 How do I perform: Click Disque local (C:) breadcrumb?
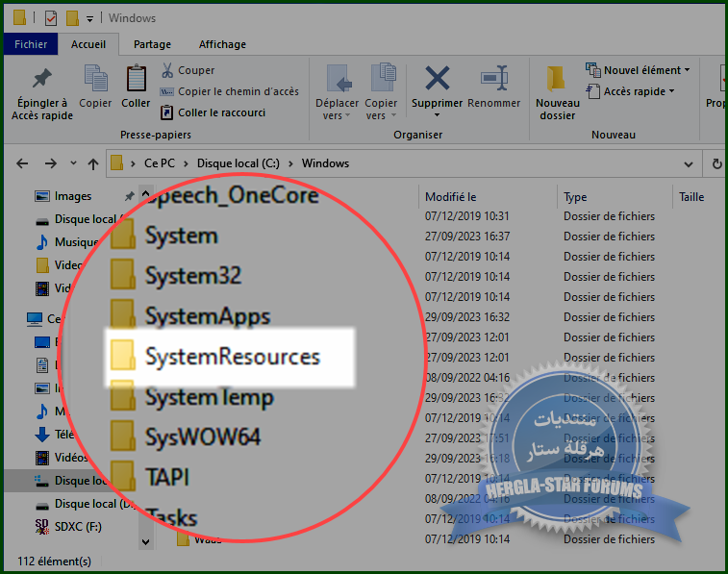238,163
